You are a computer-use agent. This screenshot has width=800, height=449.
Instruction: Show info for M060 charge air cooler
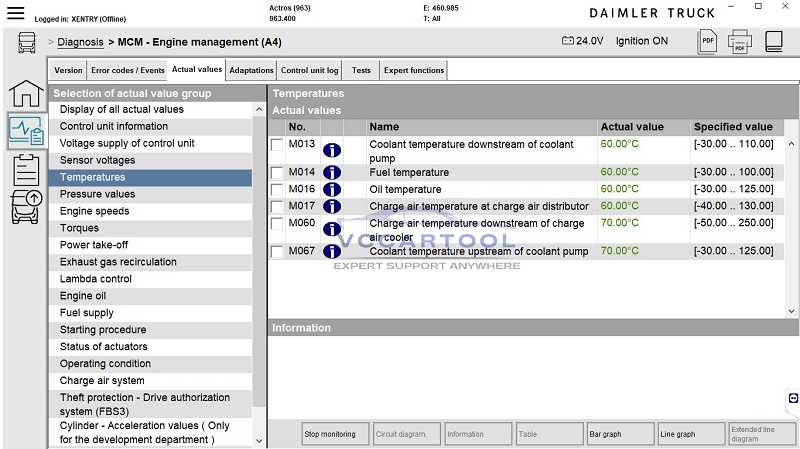pyautogui.click(x=332, y=229)
